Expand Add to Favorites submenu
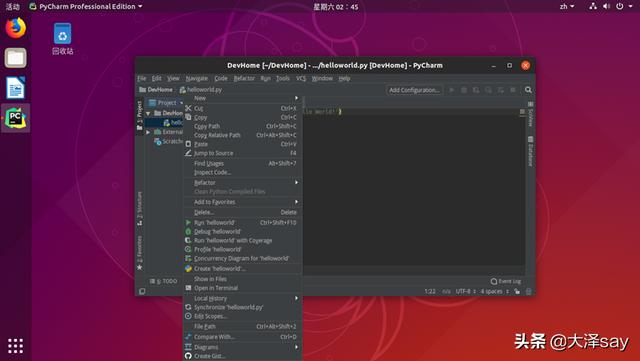Image resolution: width=640 pixels, height=361 pixels. [243, 202]
